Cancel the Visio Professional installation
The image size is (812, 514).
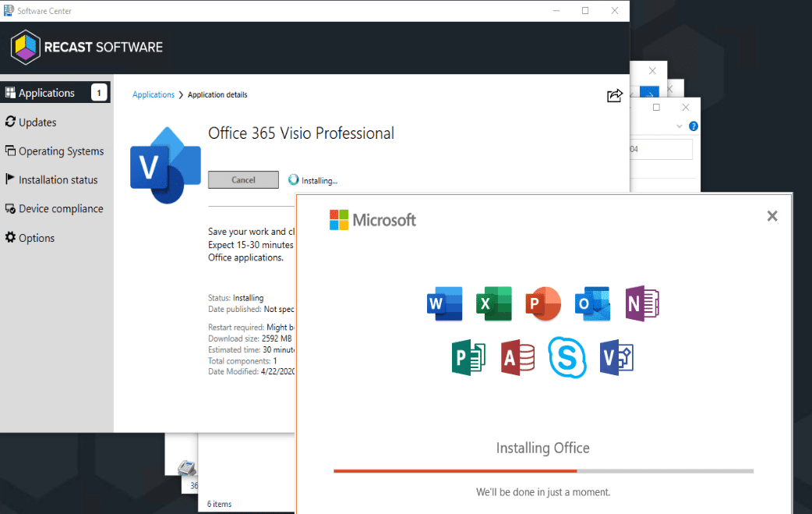tap(243, 180)
